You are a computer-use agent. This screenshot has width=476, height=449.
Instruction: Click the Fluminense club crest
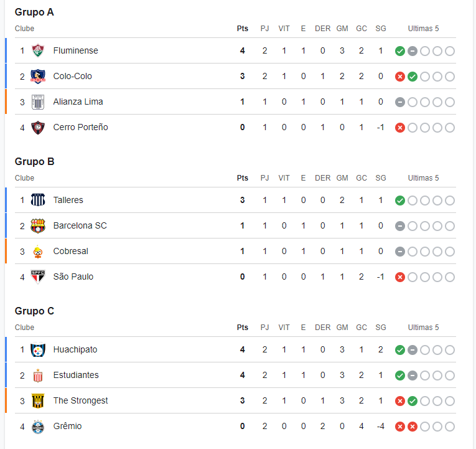pos(38,50)
